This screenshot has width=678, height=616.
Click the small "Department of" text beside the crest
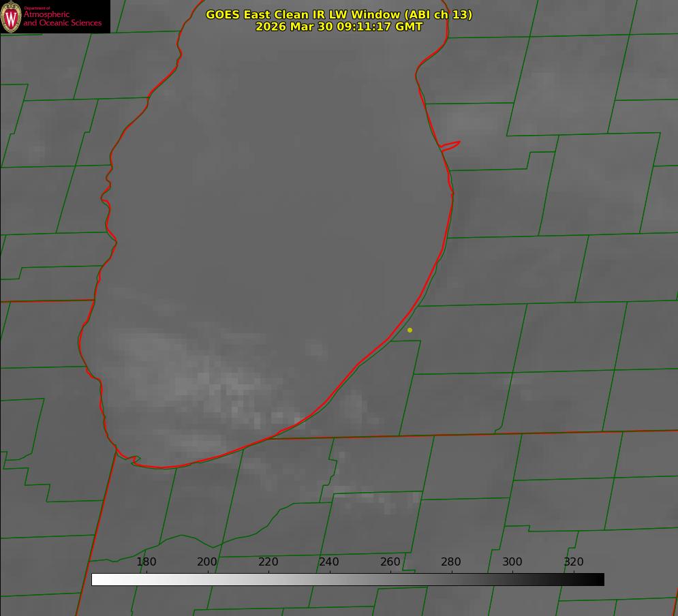(x=37, y=8)
